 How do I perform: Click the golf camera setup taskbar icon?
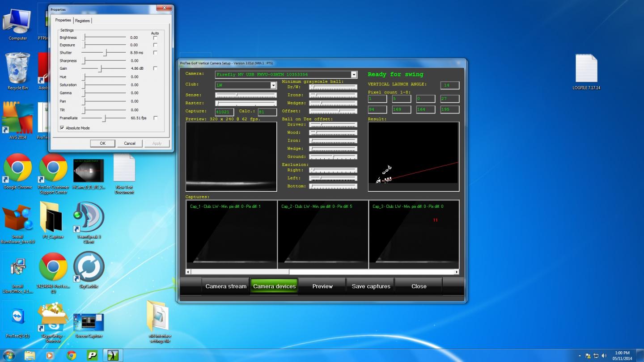click(114, 356)
